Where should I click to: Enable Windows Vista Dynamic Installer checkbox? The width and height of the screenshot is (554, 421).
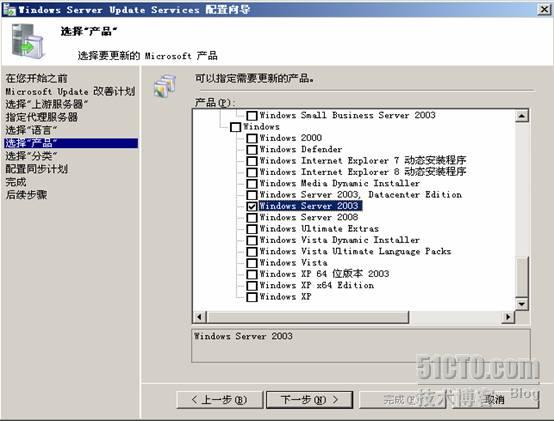pos(252,240)
